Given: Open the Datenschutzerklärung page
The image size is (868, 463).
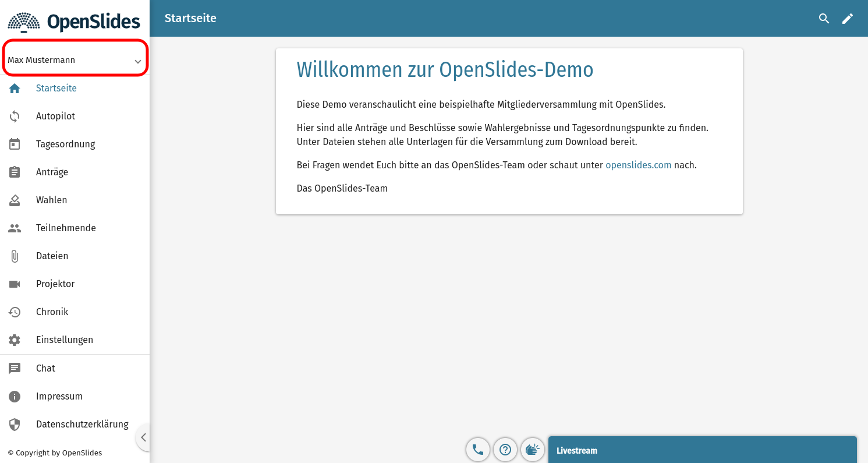Looking at the screenshot, I should pyautogui.click(x=75, y=425).
